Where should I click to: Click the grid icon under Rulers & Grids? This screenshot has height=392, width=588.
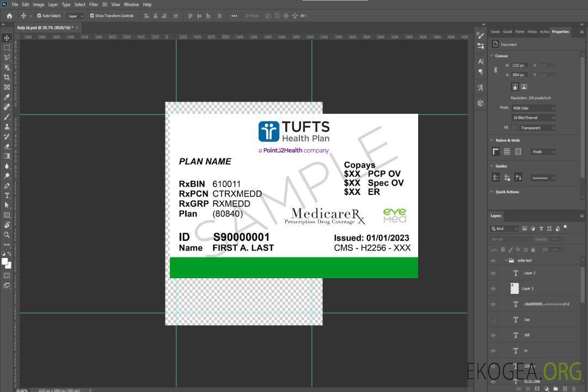507,152
